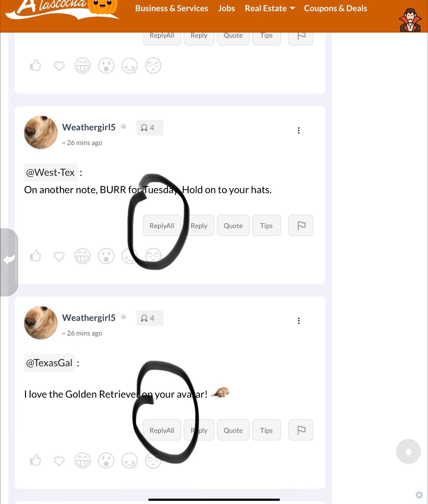Image resolution: width=428 pixels, height=504 pixels.
Task: Tap the scroll-to-top arrow button
Action: [408, 452]
